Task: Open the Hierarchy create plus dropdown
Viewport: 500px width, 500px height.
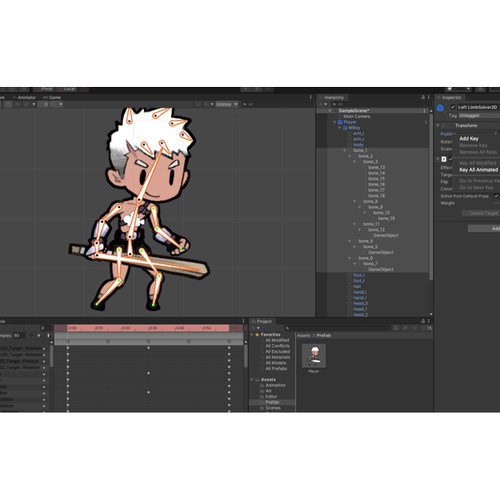Action: [323, 104]
